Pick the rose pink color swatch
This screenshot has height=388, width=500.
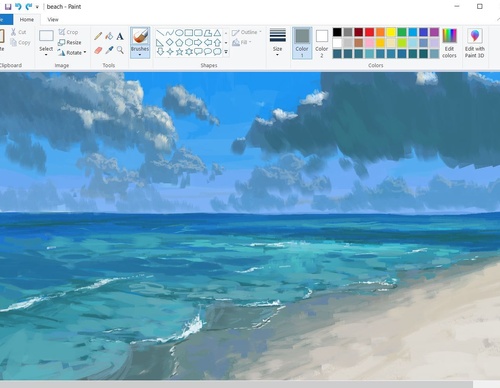(x=369, y=43)
